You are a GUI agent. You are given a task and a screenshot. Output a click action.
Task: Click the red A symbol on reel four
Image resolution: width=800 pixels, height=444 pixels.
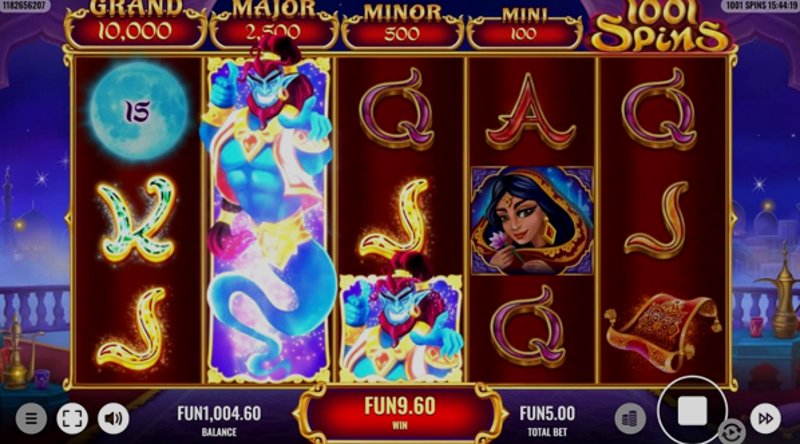(531, 112)
